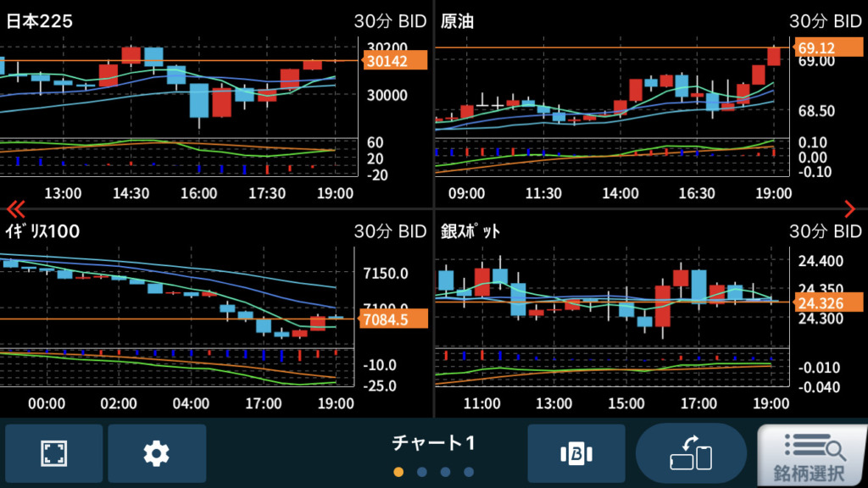The image size is (868, 488).
Task: Tap 24.300 price axis label
Action: [x=821, y=319]
